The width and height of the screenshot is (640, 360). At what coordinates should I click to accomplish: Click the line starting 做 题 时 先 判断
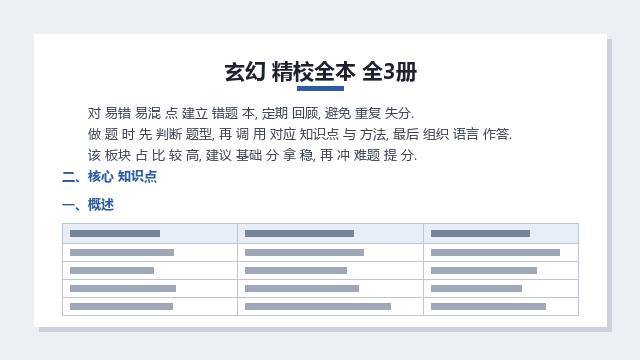[300, 134]
